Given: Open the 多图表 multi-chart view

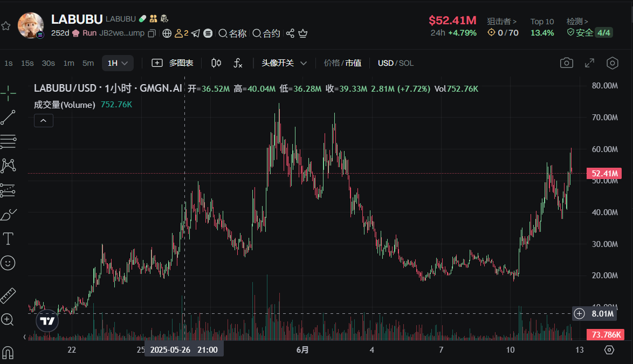Looking at the screenshot, I should tap(173, 63).
